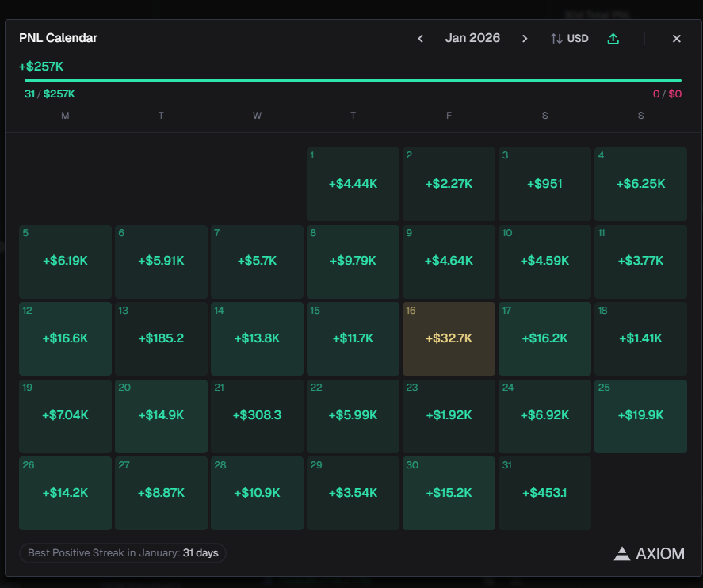This screenshot has height=588, width=703.
Task: Select day 27 cell +$8.87K
Action: tap(161, 494)
